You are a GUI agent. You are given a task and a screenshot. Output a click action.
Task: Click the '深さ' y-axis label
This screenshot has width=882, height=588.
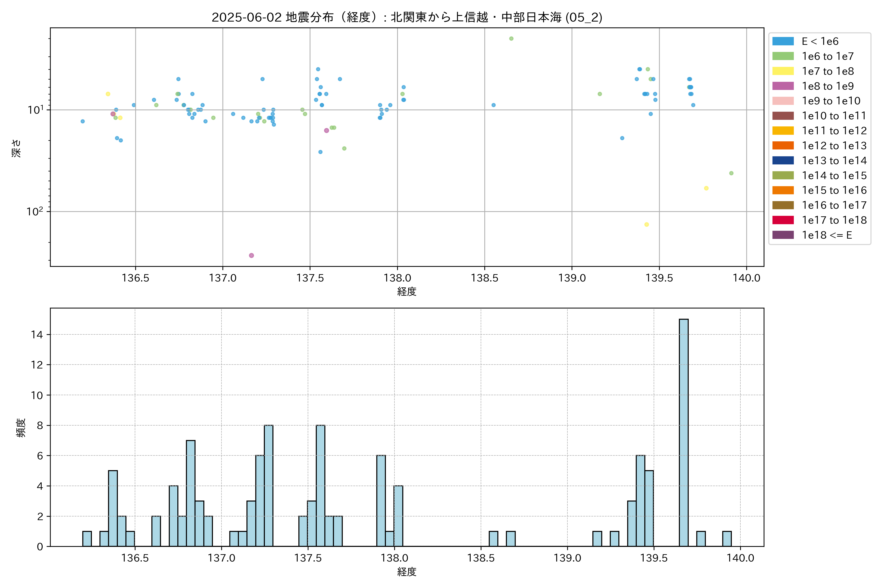click(x=16, y=148)
